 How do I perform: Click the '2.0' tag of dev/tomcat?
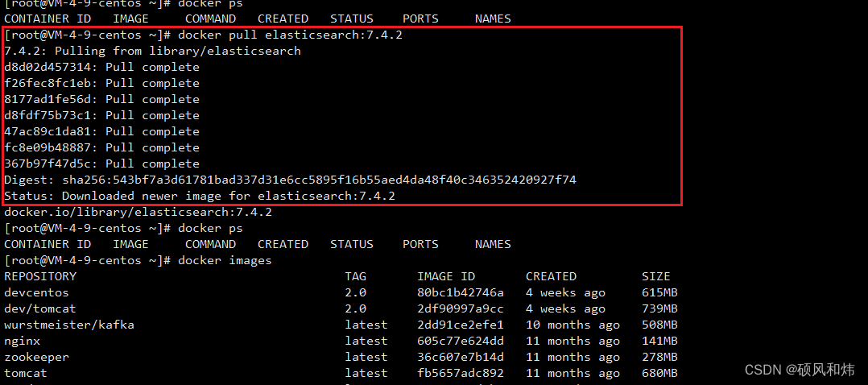point(355,308)
